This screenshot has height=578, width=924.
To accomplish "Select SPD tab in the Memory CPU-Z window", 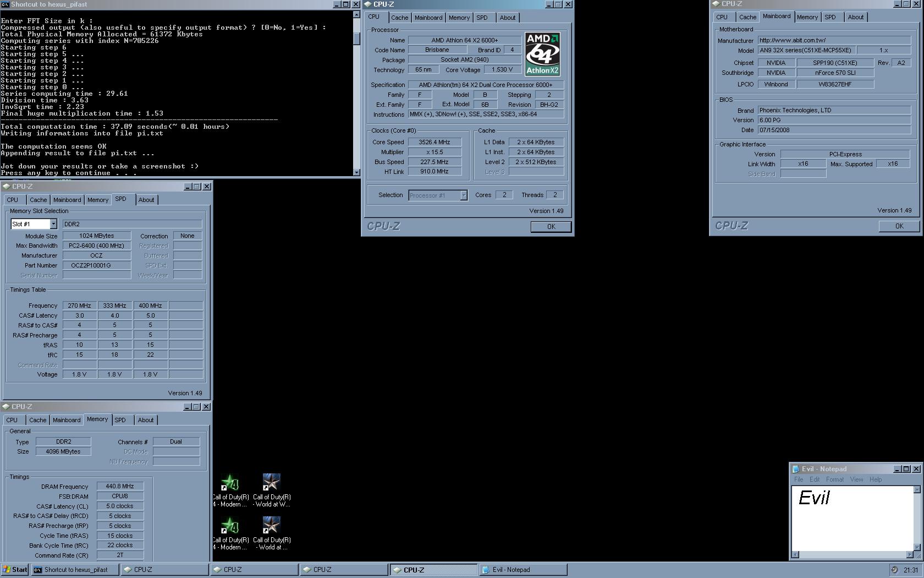I will (120, 420).
